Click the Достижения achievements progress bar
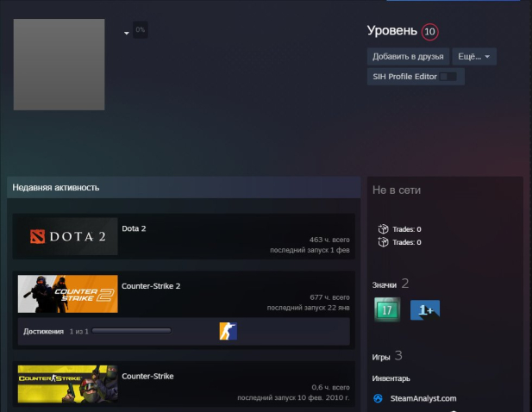This screenshot has height=412, width=532. click(x=131, y=331)
